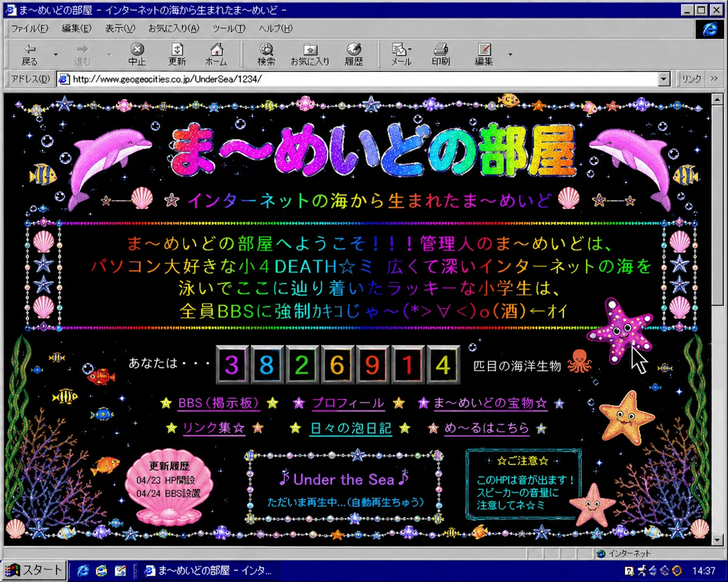
Task: Click the インターネット zone in status bar
Action: coord(629,554)
